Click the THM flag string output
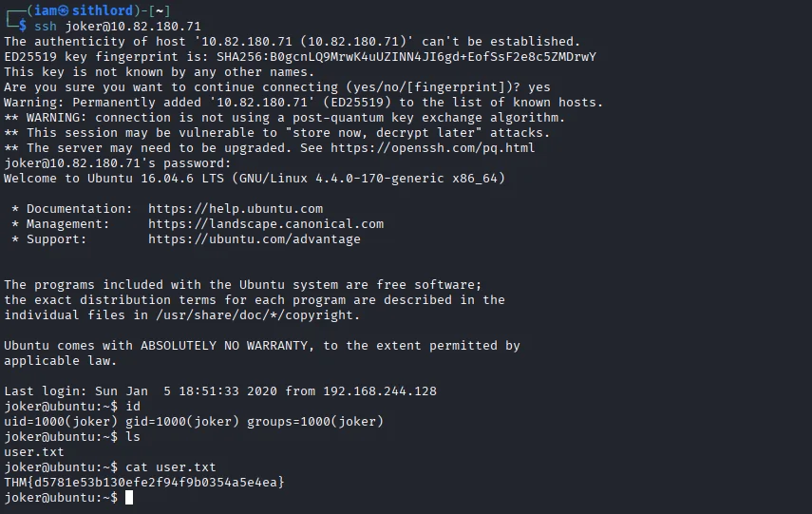The width and height of the screenshot is (812, 514). pyautogui.click(x=144, y=483)
